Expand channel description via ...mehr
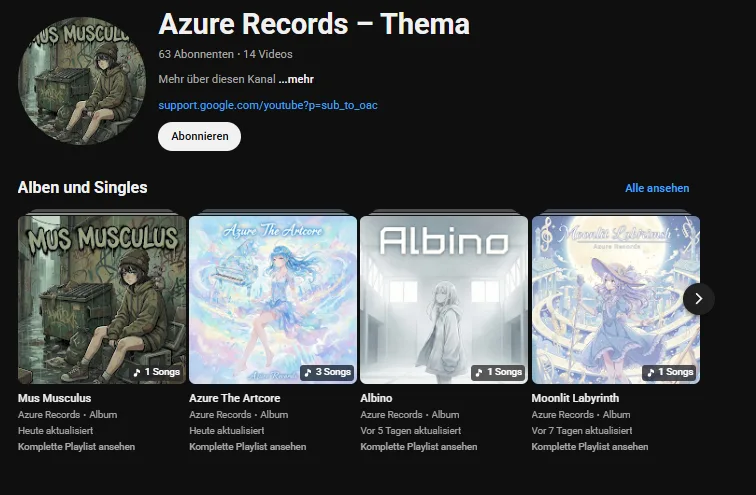 click(296, 79)
